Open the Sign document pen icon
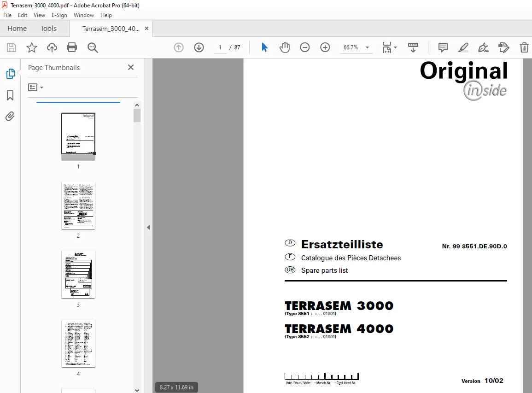Screen dimensions: 532x393 tap(483, 47)
